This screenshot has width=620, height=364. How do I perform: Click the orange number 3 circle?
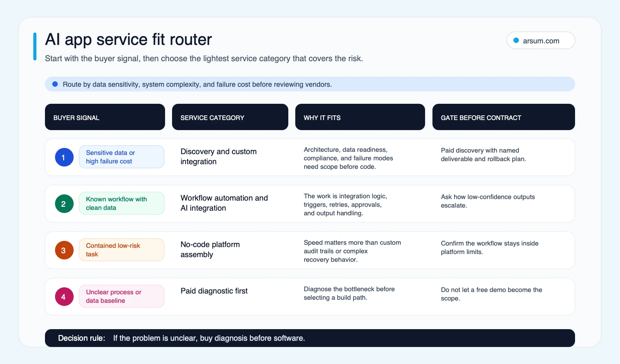[64, 250]
